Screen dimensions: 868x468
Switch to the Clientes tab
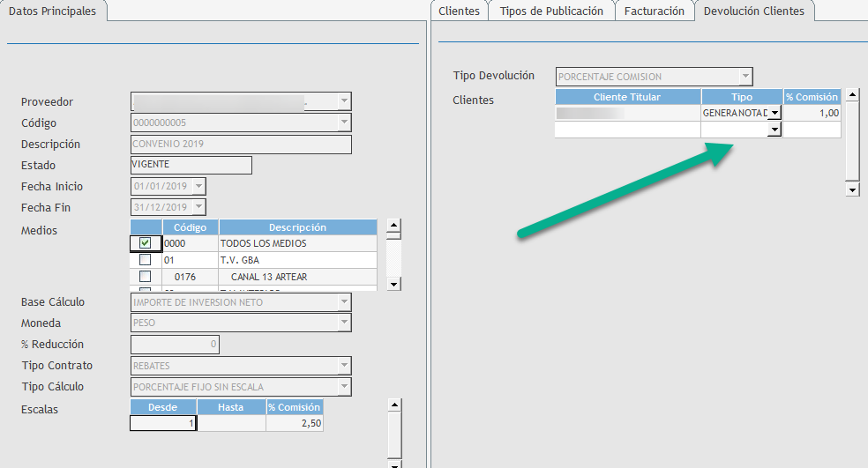point(460,11)
